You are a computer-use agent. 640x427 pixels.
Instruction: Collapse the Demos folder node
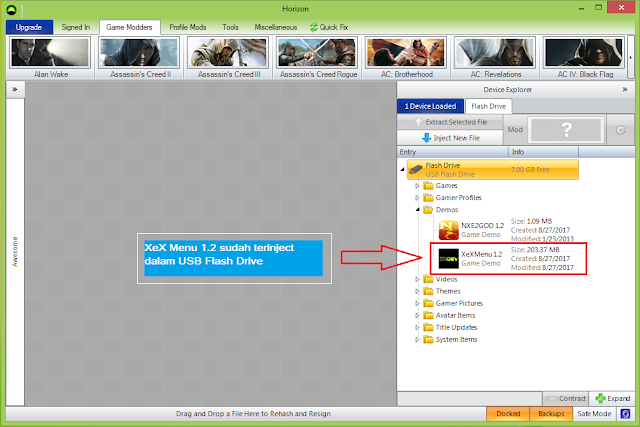[417, 210]
